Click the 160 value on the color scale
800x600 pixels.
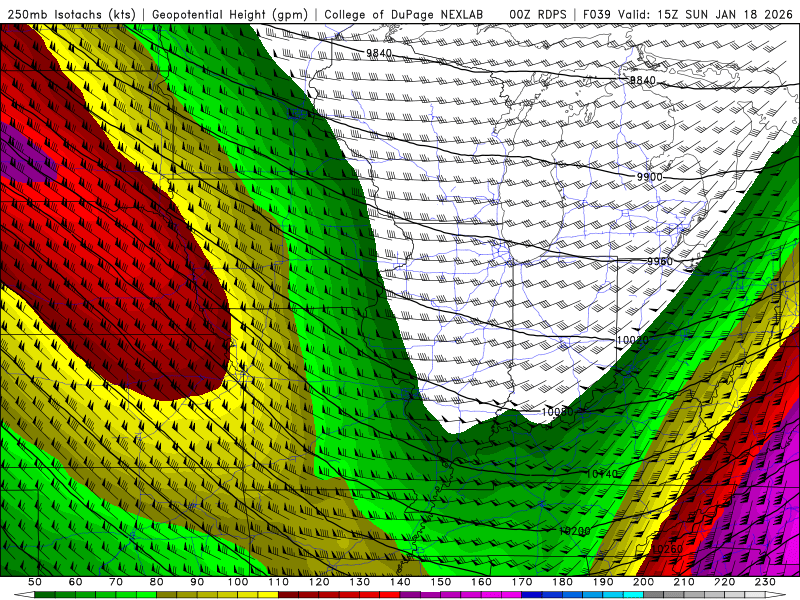(481, 582)
